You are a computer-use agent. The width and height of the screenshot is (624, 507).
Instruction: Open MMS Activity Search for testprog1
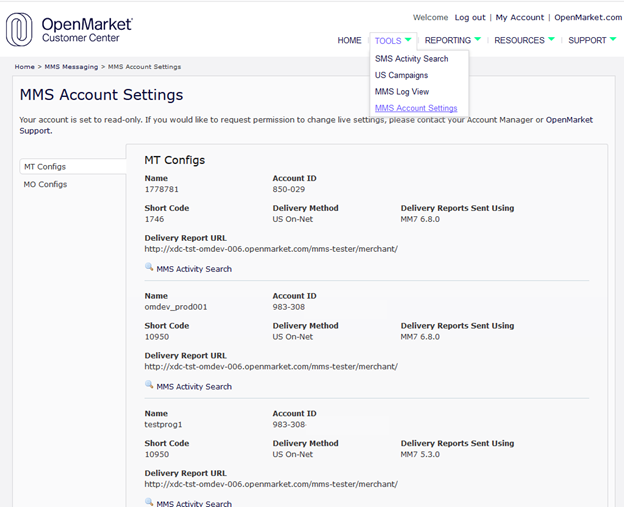point(194,503)
